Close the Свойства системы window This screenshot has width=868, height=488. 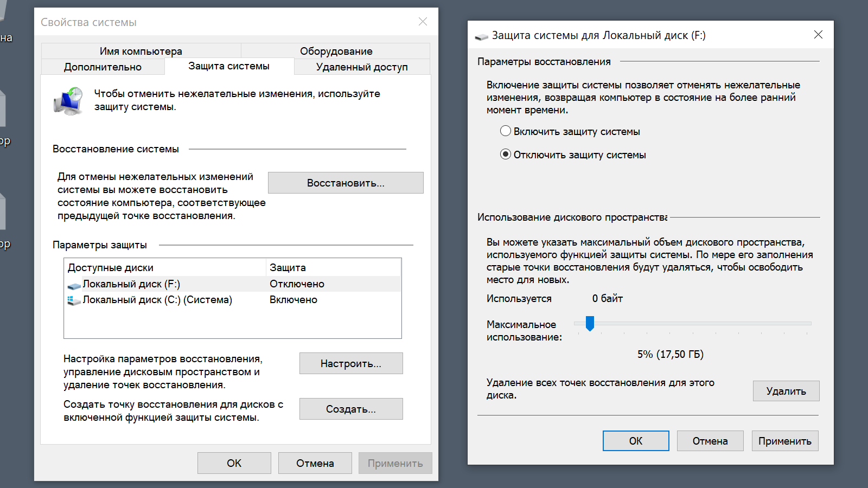[423, 22]
